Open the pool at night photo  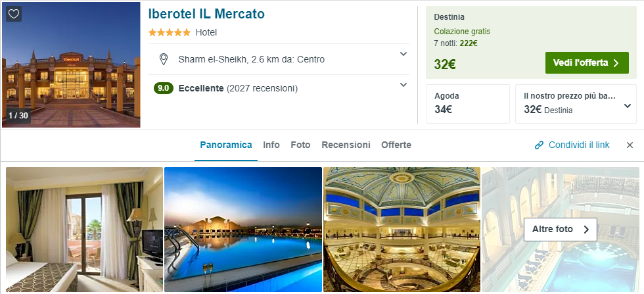coord(242,230)
